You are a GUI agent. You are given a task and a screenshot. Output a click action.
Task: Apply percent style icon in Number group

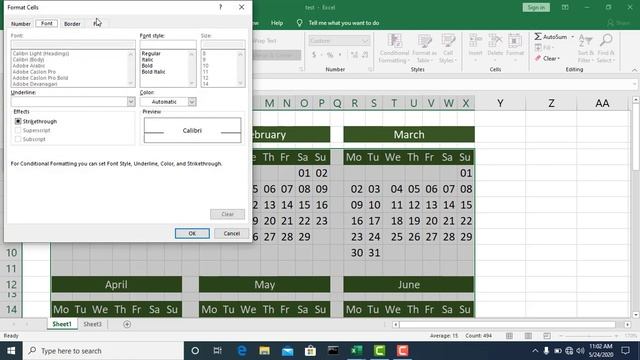[x=330, y=55]
